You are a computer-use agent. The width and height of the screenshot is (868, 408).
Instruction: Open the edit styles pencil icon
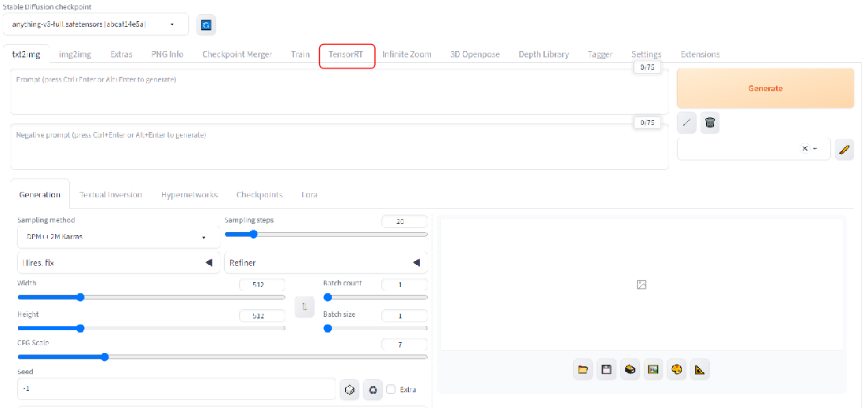844,149
